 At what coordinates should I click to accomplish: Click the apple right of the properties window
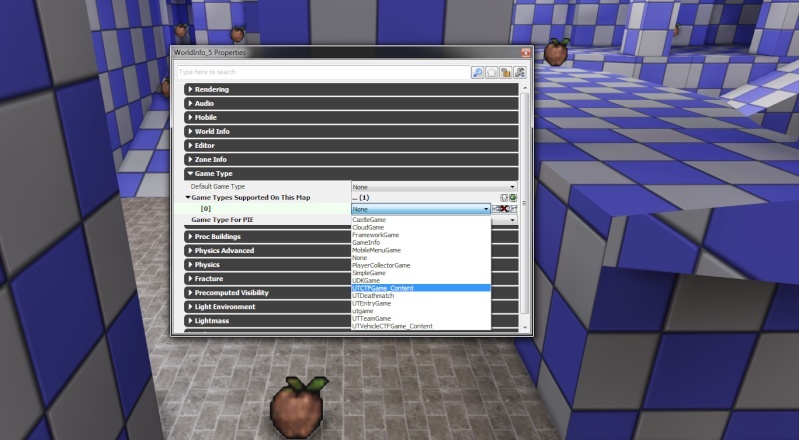tap(556, 51)
